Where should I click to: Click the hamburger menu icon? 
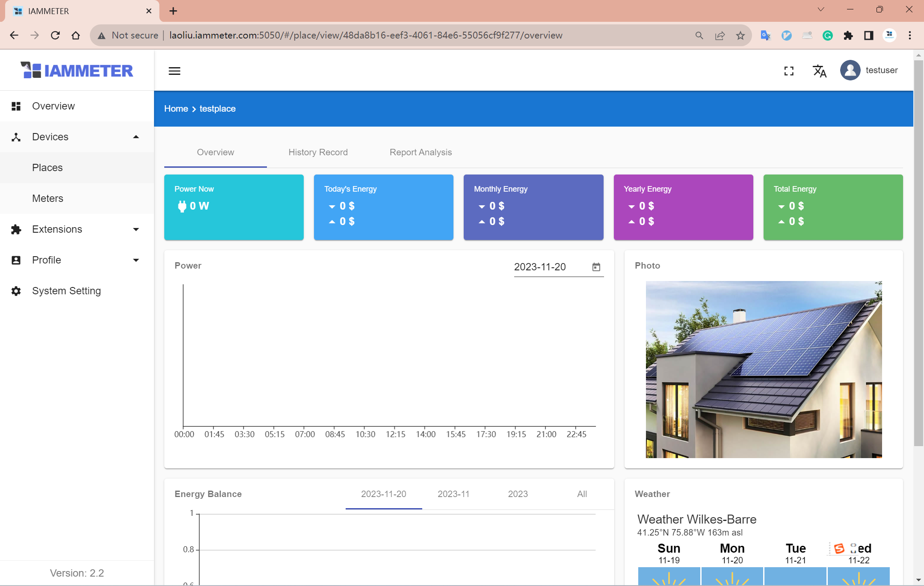click(174, 71)
